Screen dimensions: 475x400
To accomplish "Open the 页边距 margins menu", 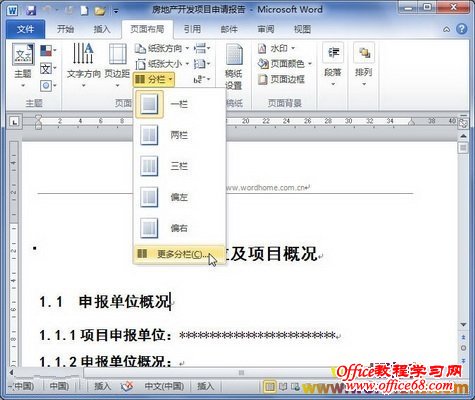I will point(117,65).
